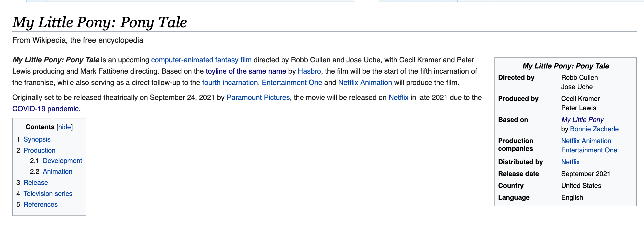
Task: Click bold italic 'My Little Pony: Pony Tale' in intro
Action: [x=56, y=60]
